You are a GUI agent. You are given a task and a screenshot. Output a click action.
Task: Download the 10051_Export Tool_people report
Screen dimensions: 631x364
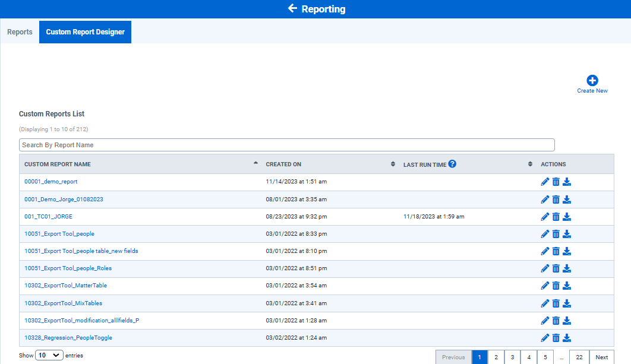point(567,234)
